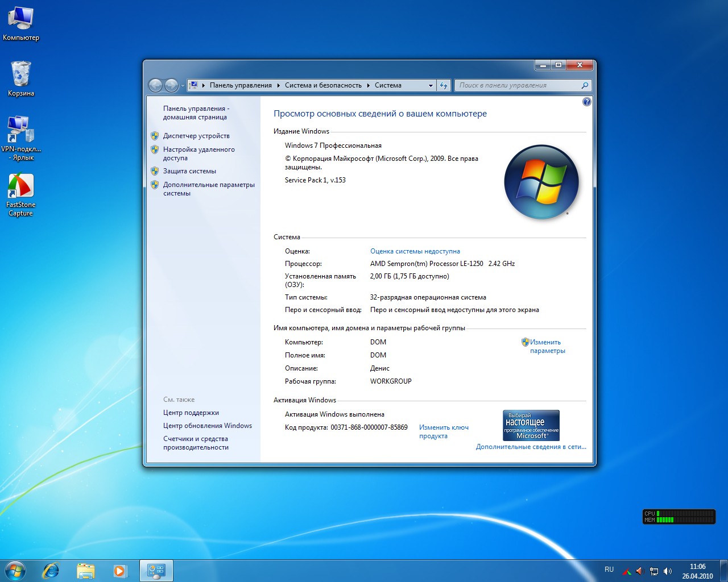This screenshot has width=728, height=582.
Task: Click the Back arrow in the System window
Action: point(155,85)
